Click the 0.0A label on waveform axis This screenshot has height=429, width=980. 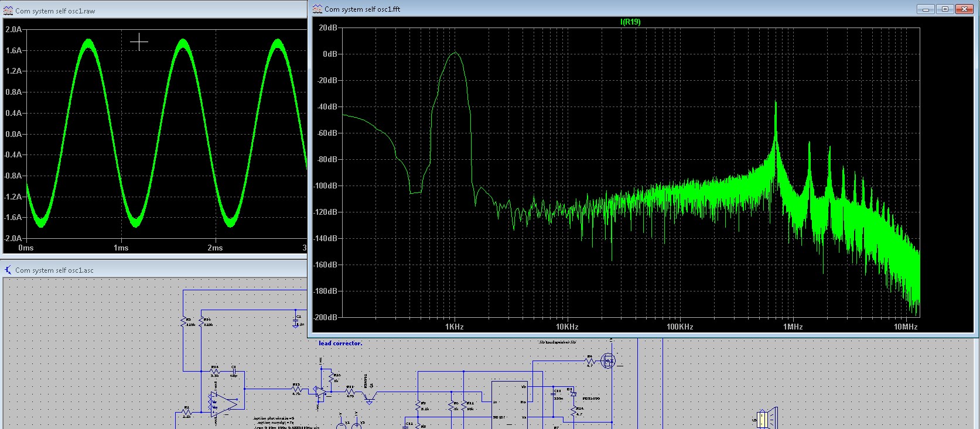coord(13,134)
